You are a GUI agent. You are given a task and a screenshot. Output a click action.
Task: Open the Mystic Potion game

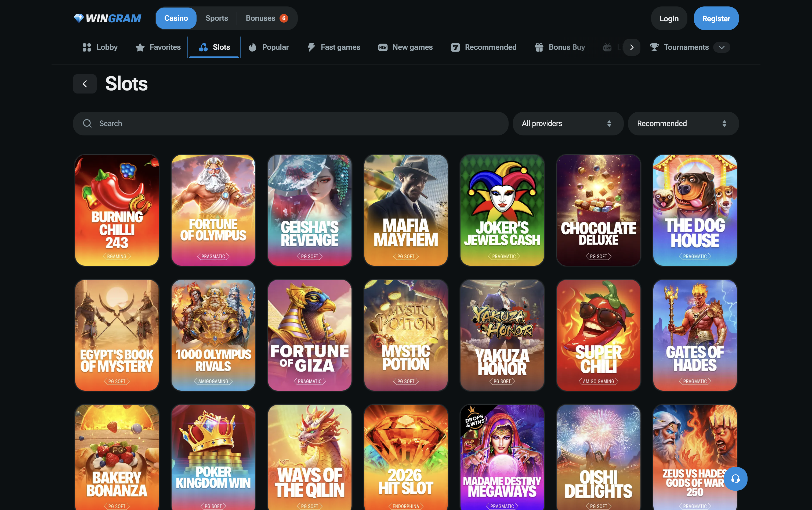pyautogui.click(x=406, y=335)
